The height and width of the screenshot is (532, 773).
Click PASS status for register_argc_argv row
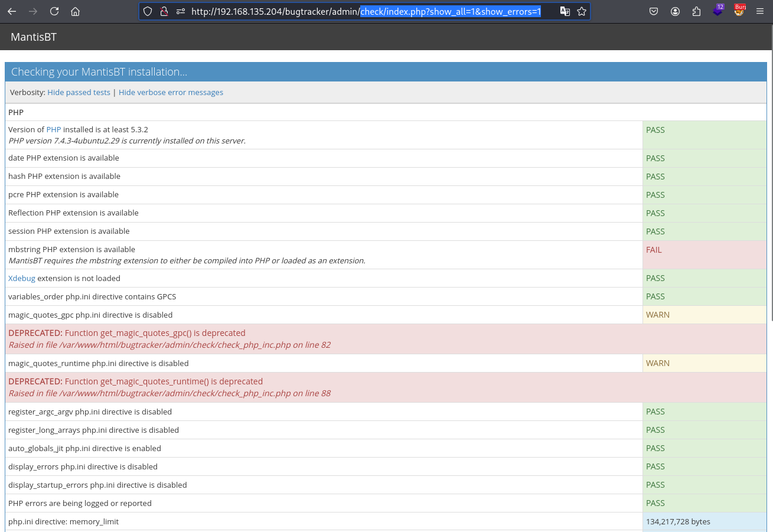coord(655,412)
